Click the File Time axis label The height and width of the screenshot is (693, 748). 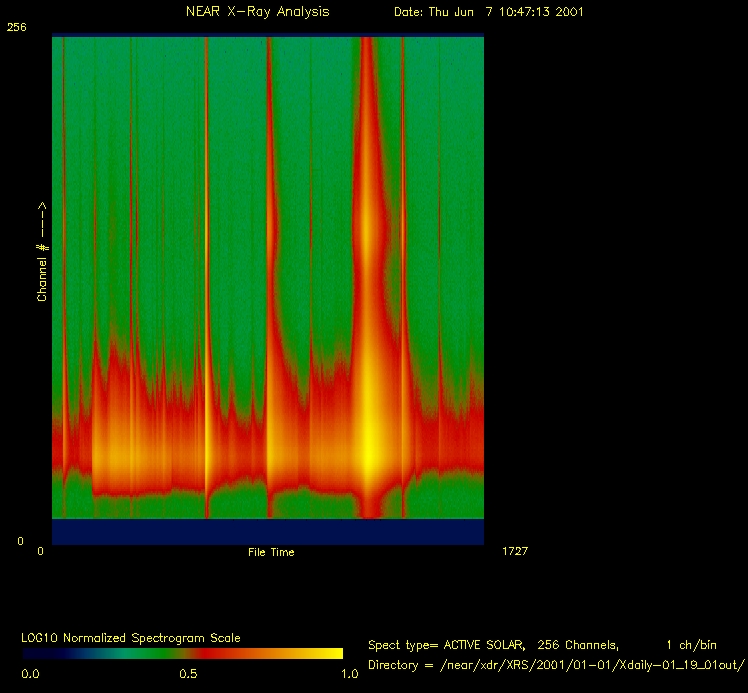[x=271, y=552]
